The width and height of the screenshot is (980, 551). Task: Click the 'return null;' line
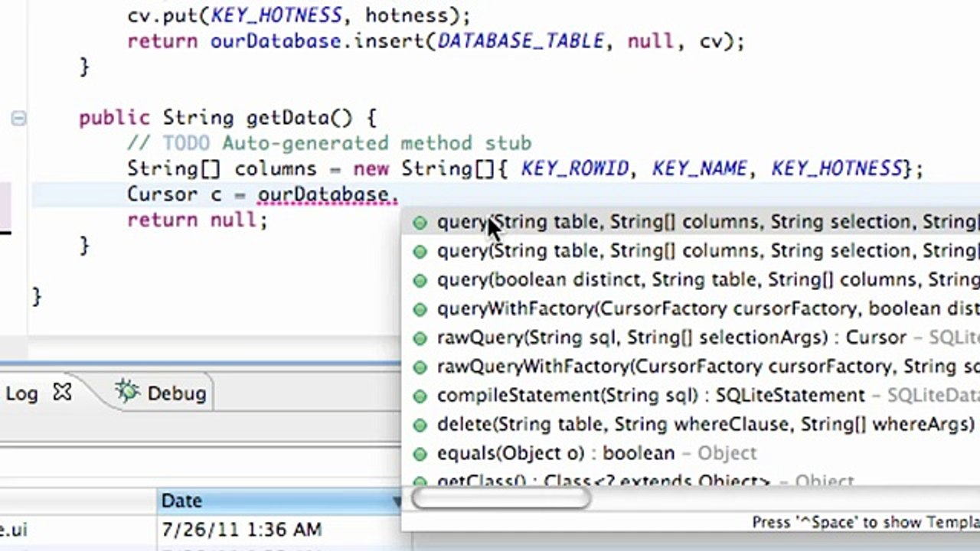coord(198,220)
